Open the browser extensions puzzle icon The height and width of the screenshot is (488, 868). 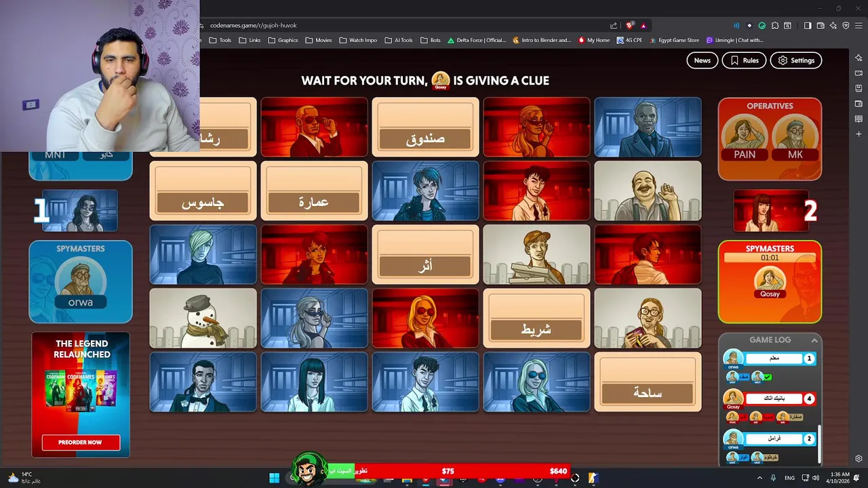point(774,26)
